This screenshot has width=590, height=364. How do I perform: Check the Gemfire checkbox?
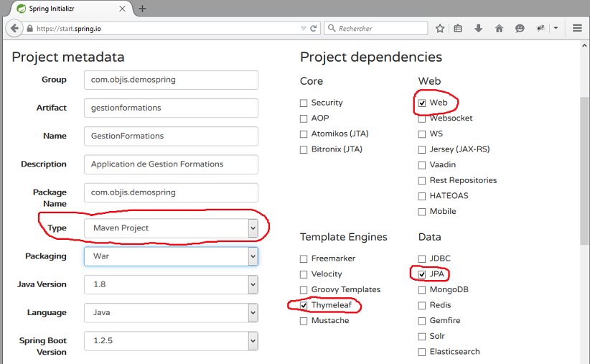pyautogui.click(x=422, y=321)
